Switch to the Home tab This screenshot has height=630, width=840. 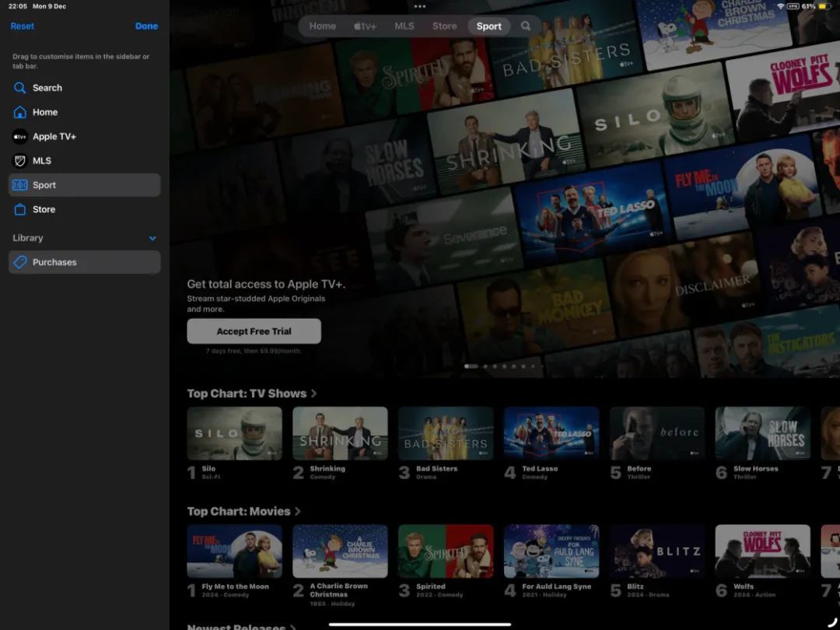(323, 26)
